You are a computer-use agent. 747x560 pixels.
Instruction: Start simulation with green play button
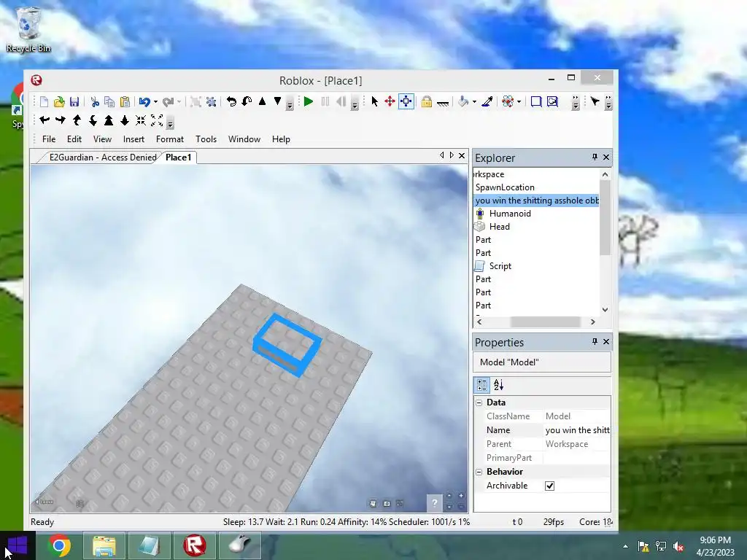click(x=309, y=101)
